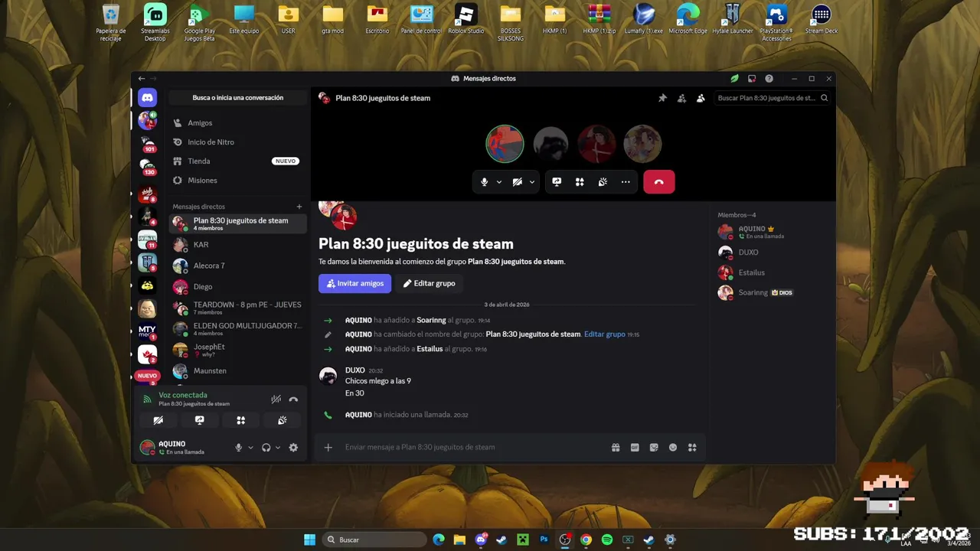Open camera options arrow in call controls
The image size is (980, 551).
coord(532,181)
